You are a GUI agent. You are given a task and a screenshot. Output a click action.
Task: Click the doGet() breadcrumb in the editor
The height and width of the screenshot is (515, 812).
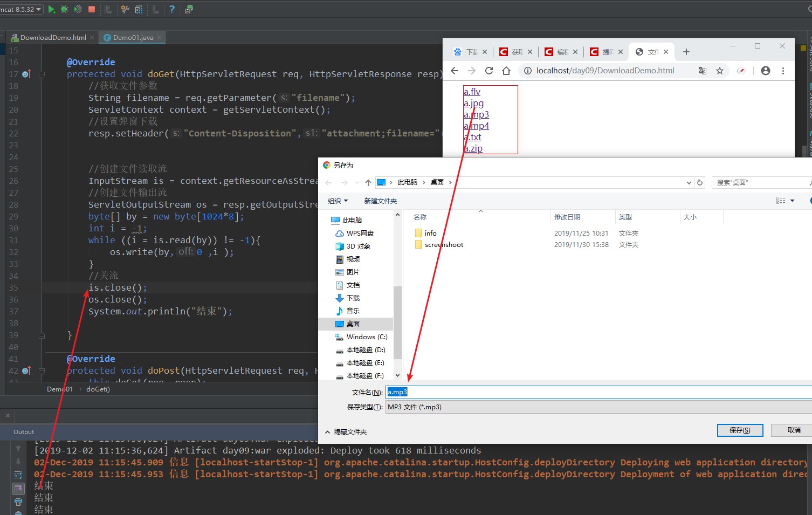tap(98, 389)
